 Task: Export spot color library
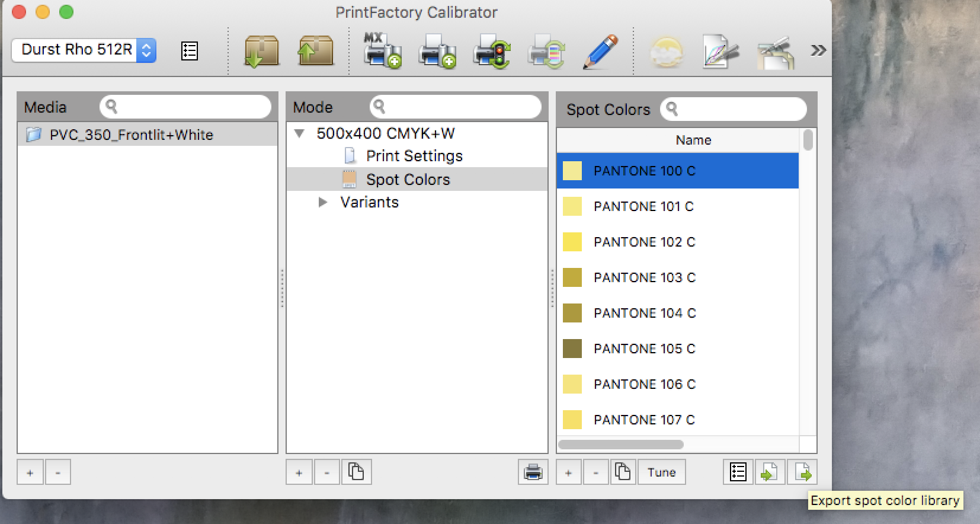coord(802,472)
